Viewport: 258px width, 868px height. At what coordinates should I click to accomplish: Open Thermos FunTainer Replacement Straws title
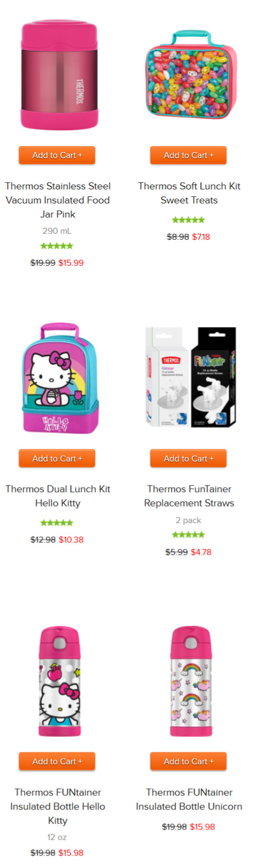[189, 496]
